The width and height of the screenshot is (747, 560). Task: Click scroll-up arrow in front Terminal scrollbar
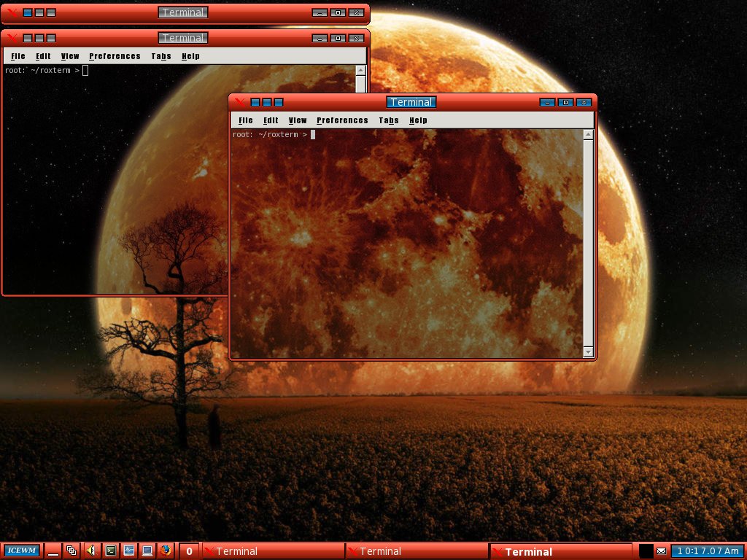589,135
